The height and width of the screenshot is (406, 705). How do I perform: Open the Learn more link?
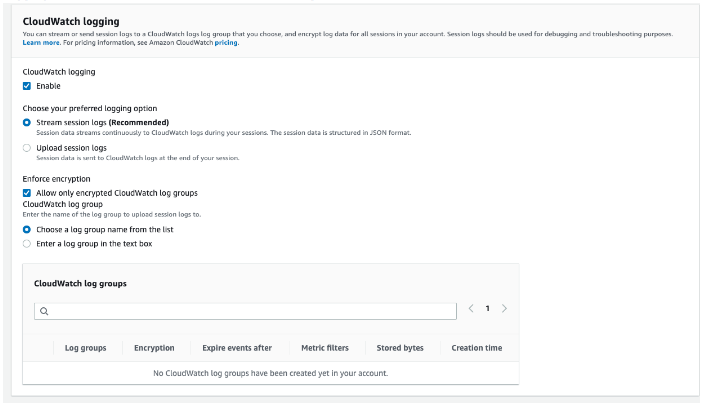(x=43, y=43)
